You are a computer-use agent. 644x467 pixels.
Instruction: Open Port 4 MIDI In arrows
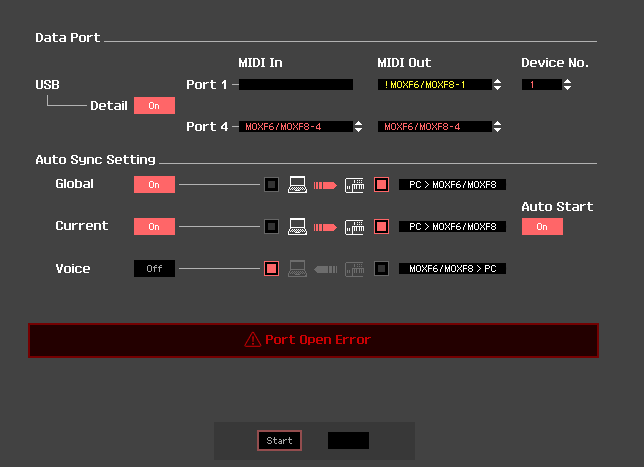(358, 127)
